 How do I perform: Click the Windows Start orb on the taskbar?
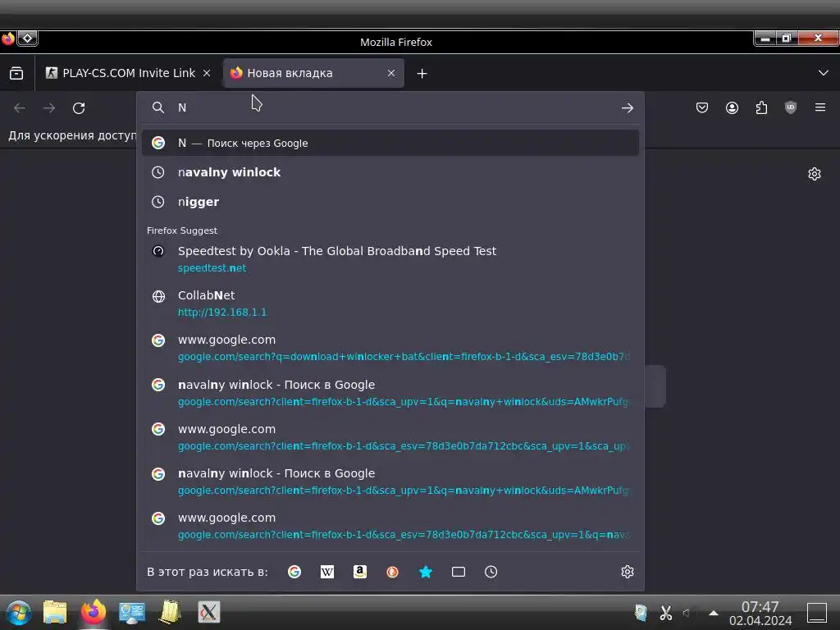19,612
